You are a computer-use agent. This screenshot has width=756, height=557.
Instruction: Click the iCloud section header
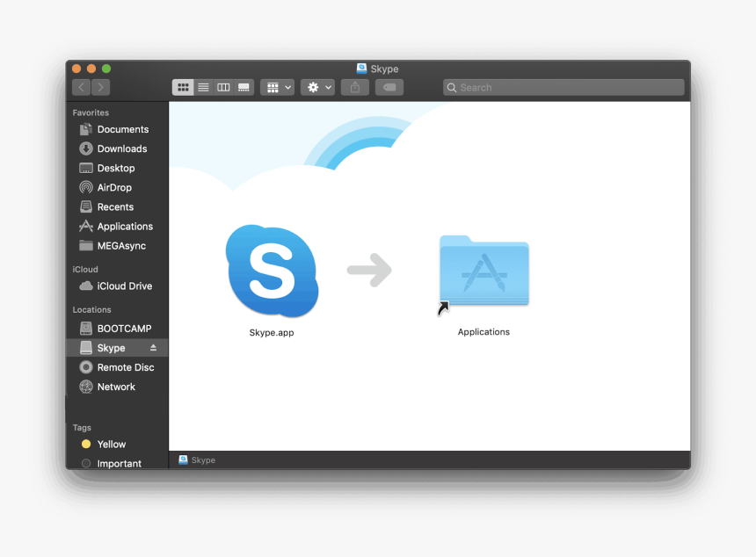[85, 270]
